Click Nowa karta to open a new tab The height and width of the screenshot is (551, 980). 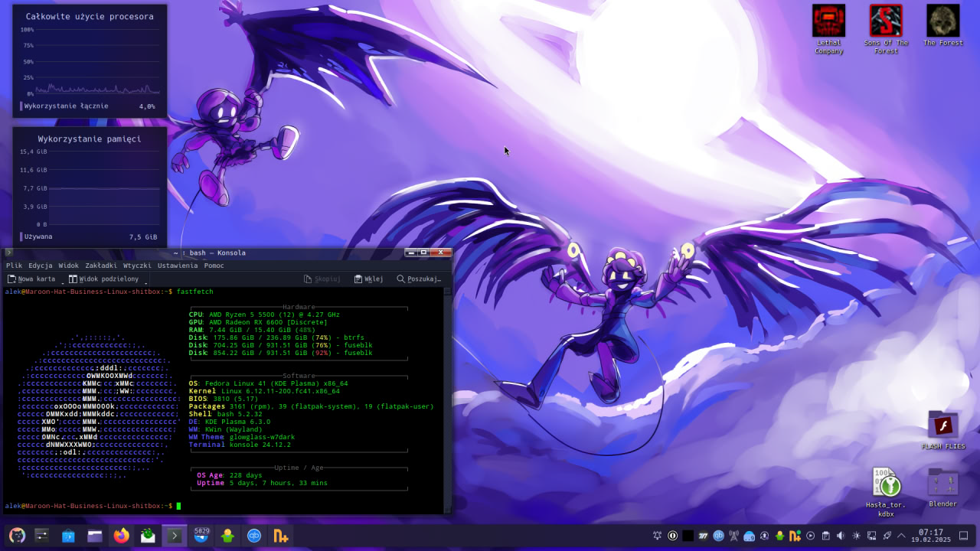click(x=31, y=279)
